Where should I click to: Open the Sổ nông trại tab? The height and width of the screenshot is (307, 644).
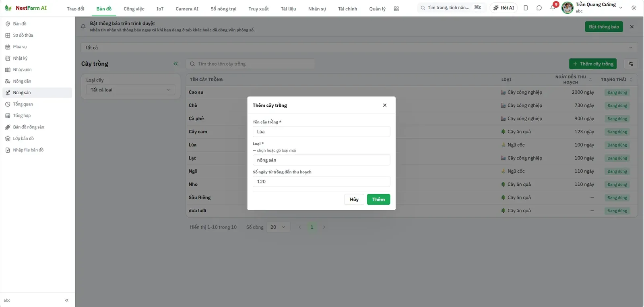click(x=223, y=9)
